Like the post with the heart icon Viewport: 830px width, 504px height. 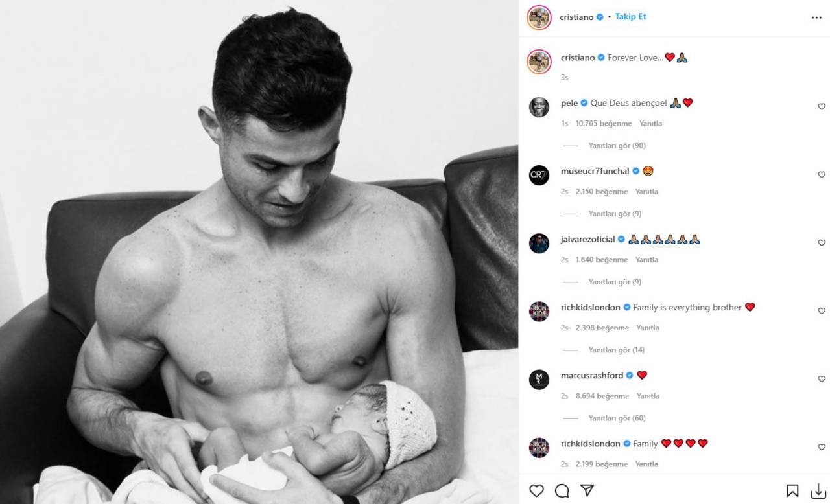[536, 490]
